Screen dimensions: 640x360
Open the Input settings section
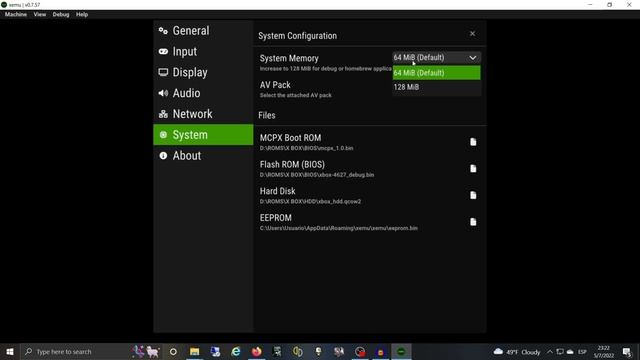[x=203, y=51]
